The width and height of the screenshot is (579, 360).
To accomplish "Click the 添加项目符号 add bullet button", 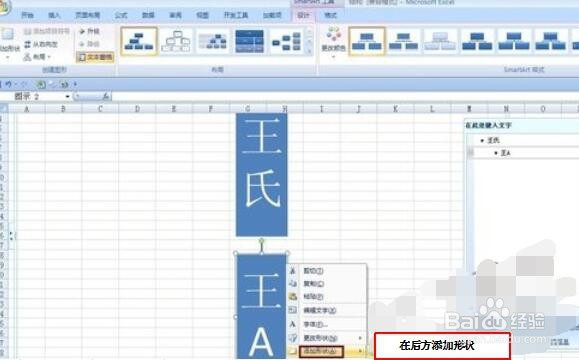I will point(47,31).
